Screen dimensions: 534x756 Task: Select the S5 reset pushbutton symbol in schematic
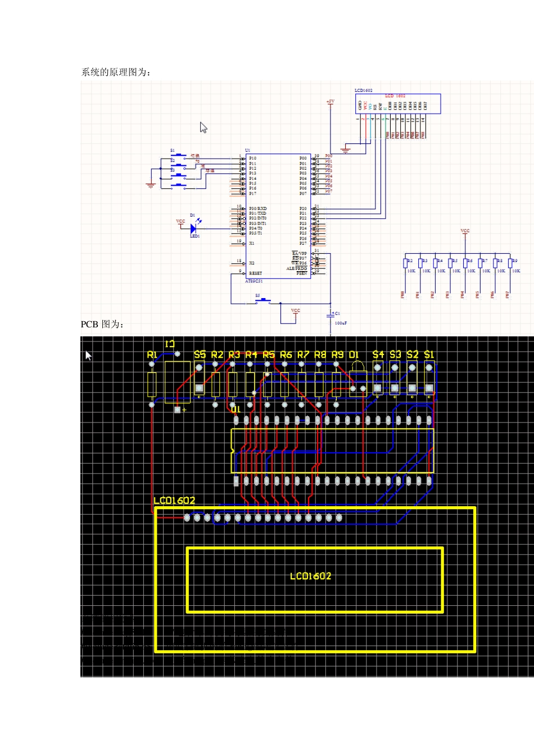coord(263,301)
